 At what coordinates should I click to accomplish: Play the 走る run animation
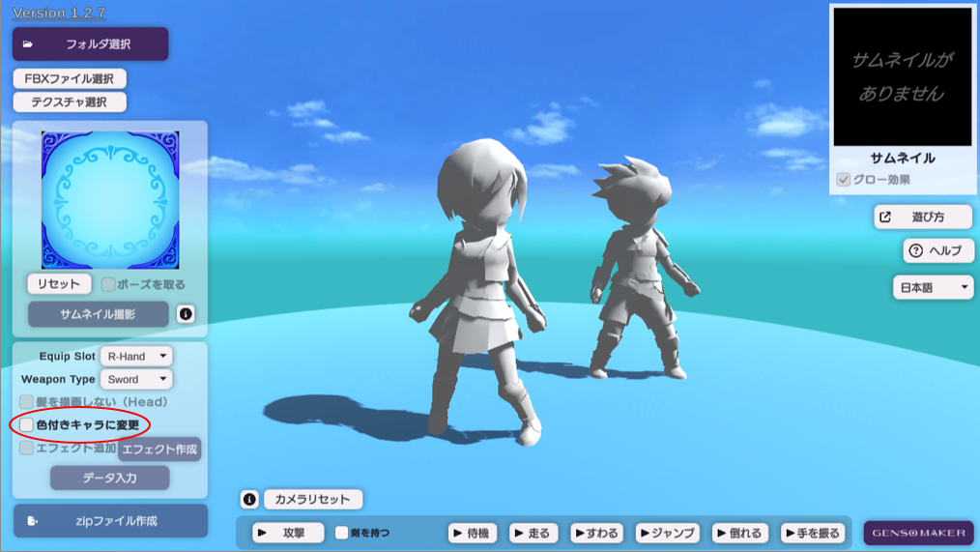coord(532,533)
